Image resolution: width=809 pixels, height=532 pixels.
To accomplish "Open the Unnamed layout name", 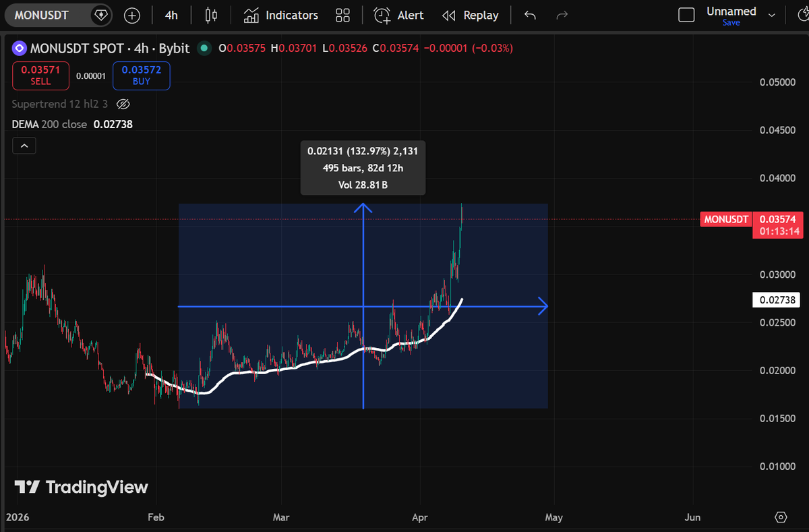I will click(x=731, y=11).
